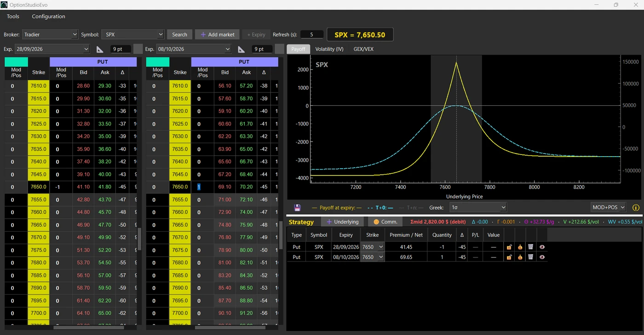Viewport: 644px width, 335px height.
Task: Click the 9 pt field of the 28/09/2026 chain
Action: coord(120,49)
